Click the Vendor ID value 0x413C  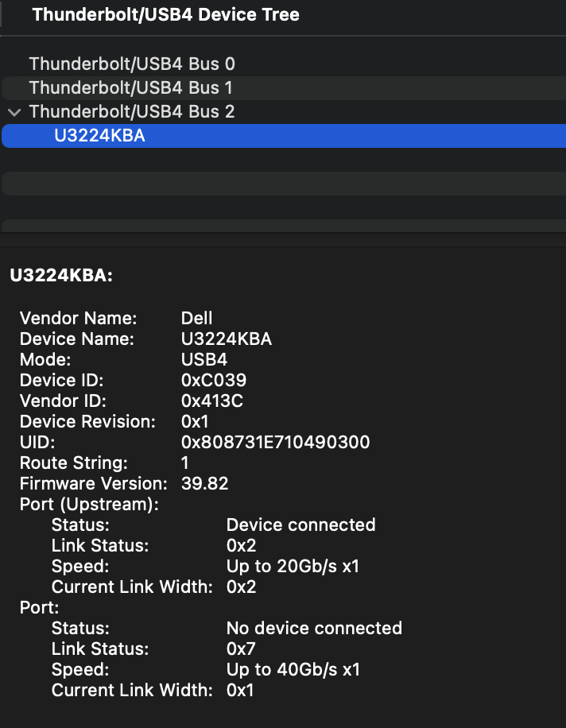coord(212,401)
